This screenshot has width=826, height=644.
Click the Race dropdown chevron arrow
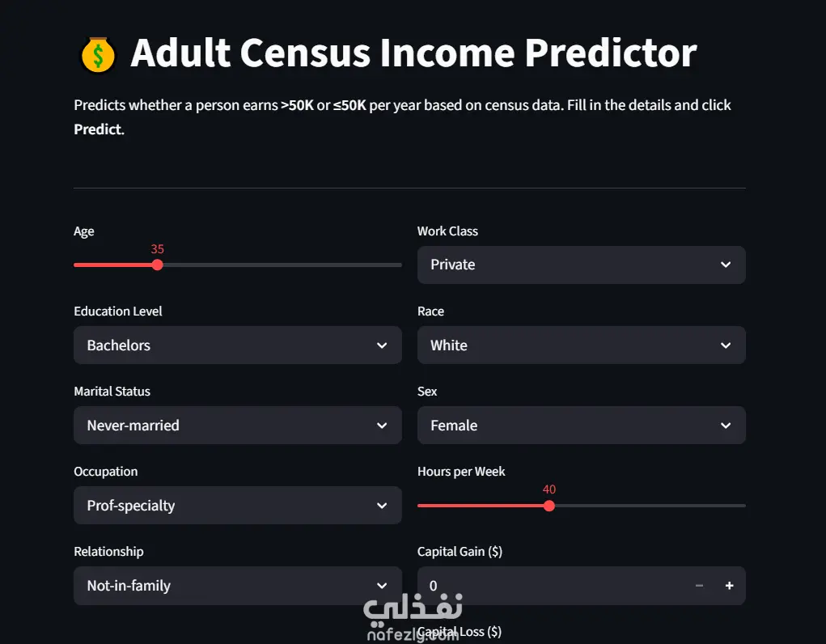(726, 345)
